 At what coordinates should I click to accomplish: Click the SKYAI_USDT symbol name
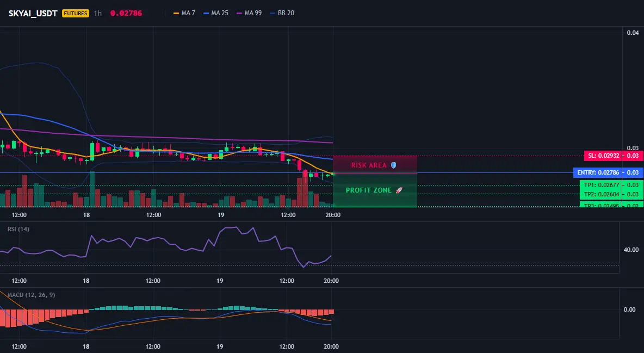pos(33,13)
